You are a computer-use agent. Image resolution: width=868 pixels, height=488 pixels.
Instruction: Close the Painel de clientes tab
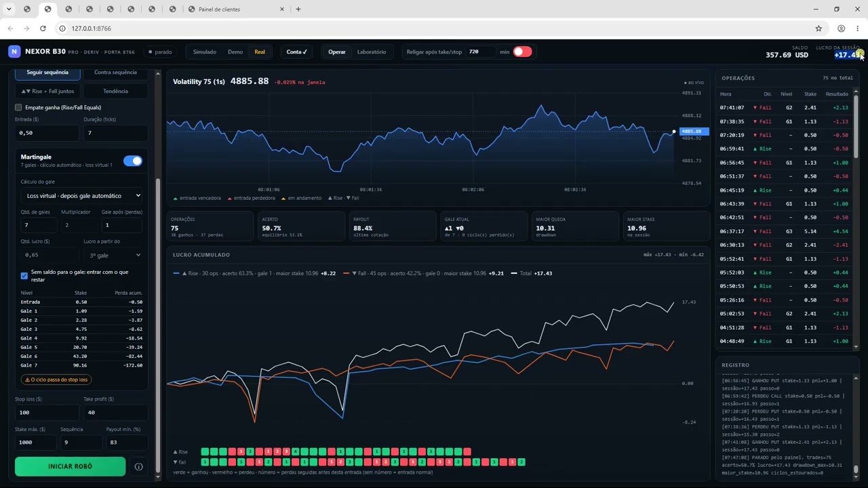point(283,9)
